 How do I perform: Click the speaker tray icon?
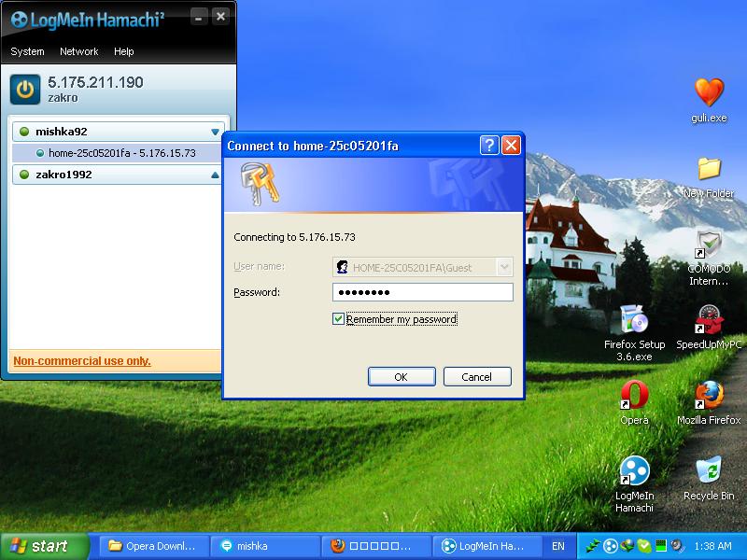(676, 546)
